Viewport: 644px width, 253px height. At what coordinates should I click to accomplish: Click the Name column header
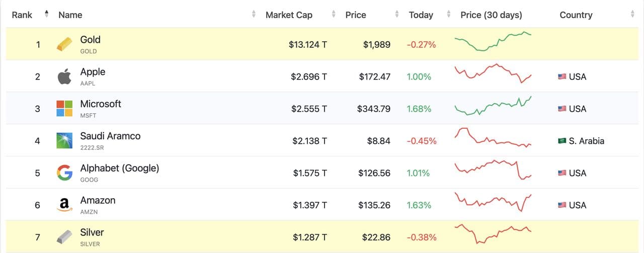[70, 15]
